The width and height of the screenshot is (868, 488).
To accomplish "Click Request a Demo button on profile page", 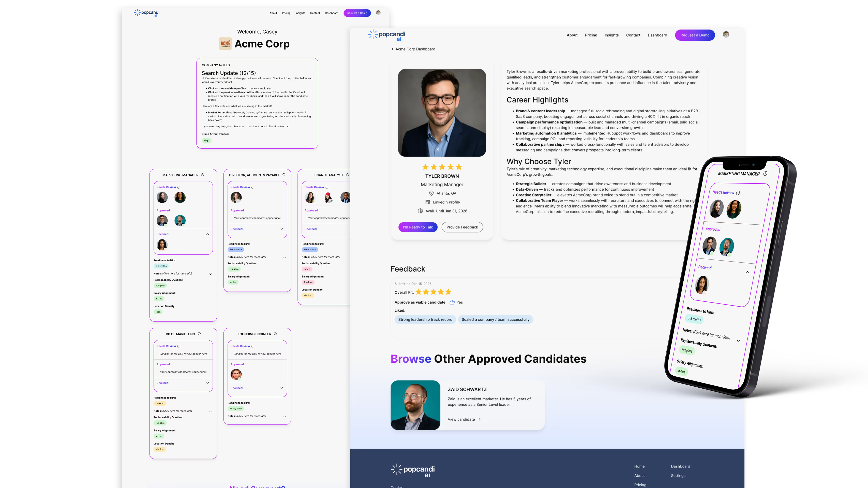I will [694, 35].
